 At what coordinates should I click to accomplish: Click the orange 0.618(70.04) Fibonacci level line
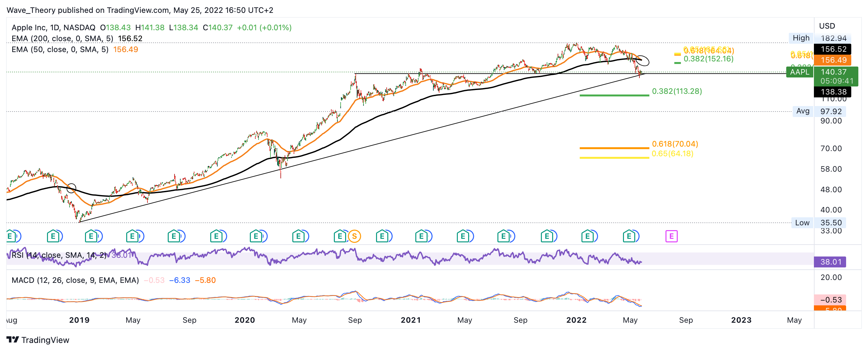pyautogui.click(x=614, y=148)
